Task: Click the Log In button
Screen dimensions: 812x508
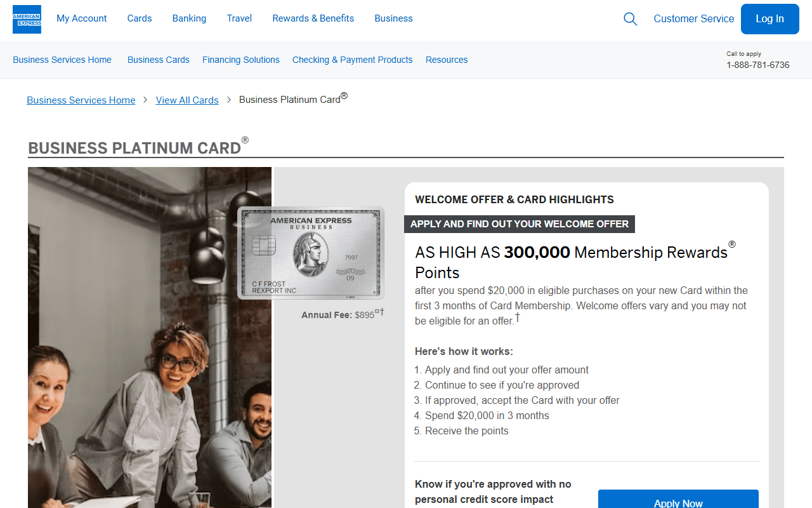Action: (770, 19)
